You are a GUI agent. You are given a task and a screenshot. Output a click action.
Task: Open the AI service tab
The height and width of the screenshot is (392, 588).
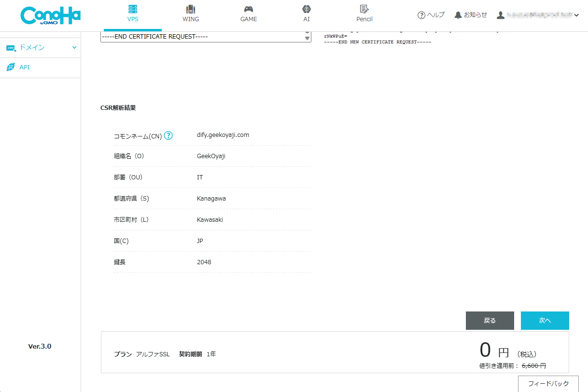click(x=307, y=14)
